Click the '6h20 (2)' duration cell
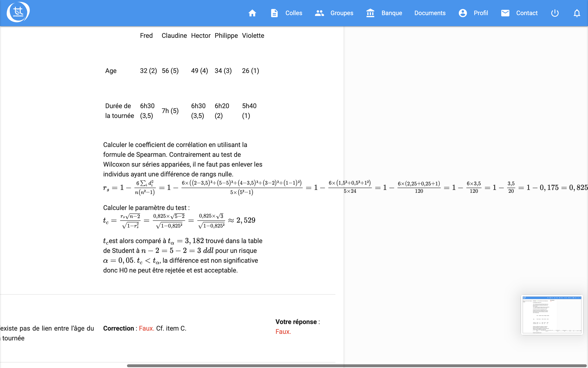This screenshot has width=588, height=368. (x=222, y=111)
